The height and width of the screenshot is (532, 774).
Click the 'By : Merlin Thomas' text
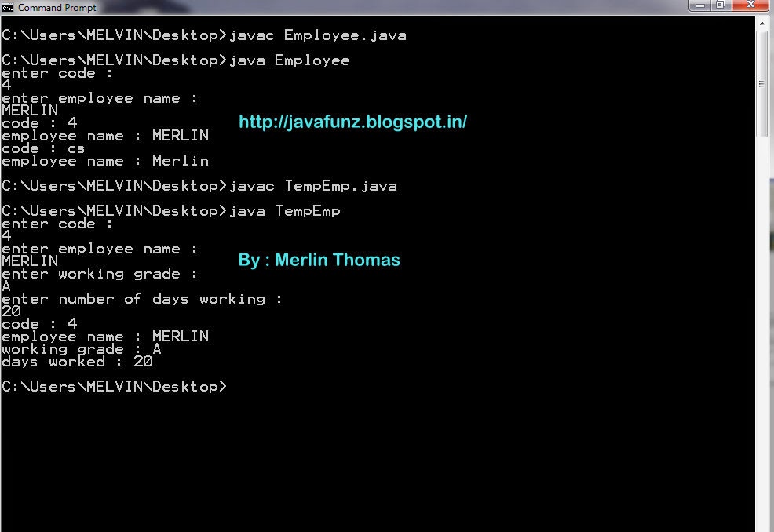coord(319,260)
